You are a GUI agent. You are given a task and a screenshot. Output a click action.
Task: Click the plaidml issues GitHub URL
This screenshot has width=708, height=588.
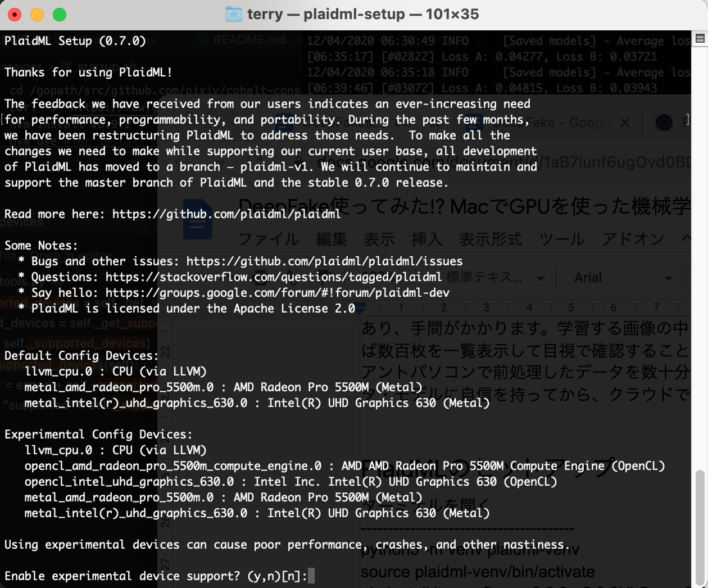coord(324,261)
